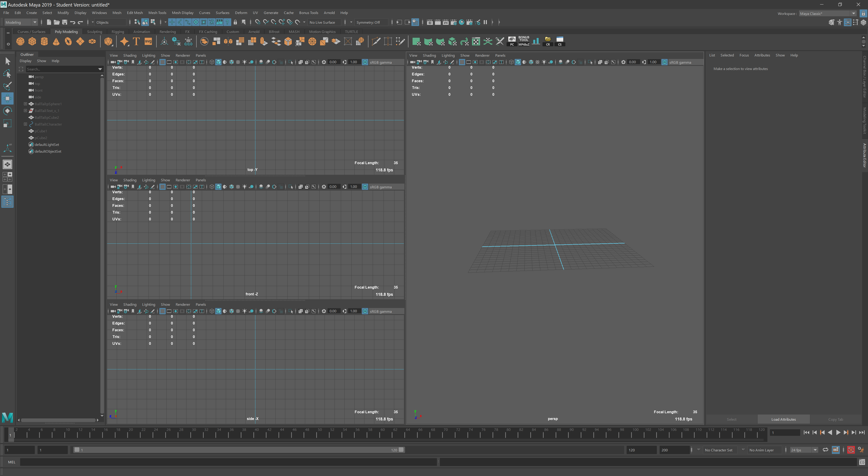This screenshot has width=868, height=476.
Task: Click the Copy Tab button
Action: [836, 419]
